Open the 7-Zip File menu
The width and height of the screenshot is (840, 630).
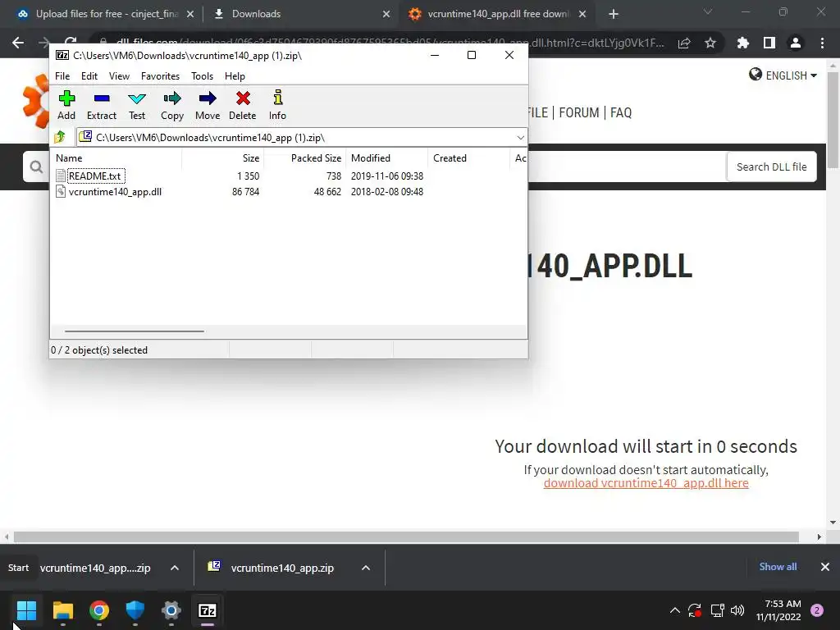pyautogui.click(x=62, y=76)
